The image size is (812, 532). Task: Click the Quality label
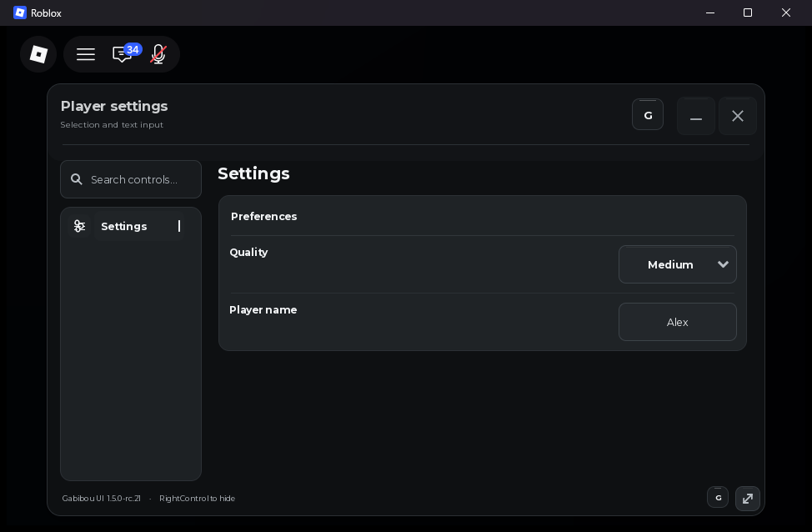tap(248, 253)
